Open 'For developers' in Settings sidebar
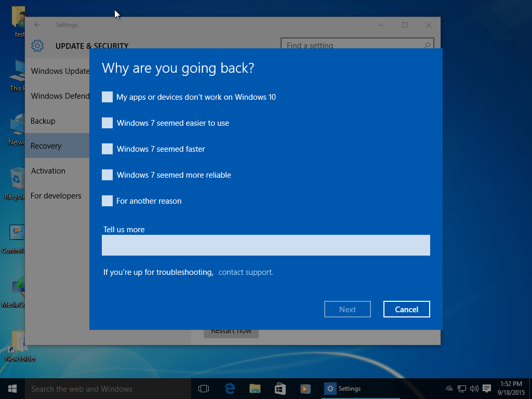The width and height of the screenshot is (532, 399). (57, 196)
